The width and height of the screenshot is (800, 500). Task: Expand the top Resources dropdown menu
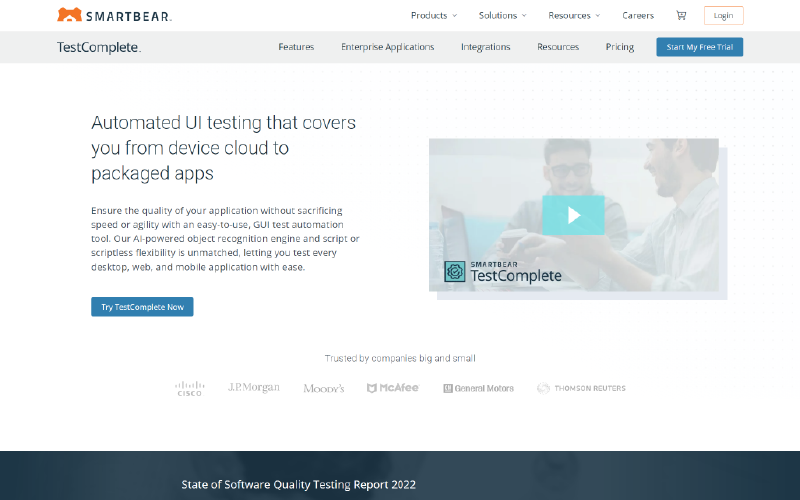[574, 15]
